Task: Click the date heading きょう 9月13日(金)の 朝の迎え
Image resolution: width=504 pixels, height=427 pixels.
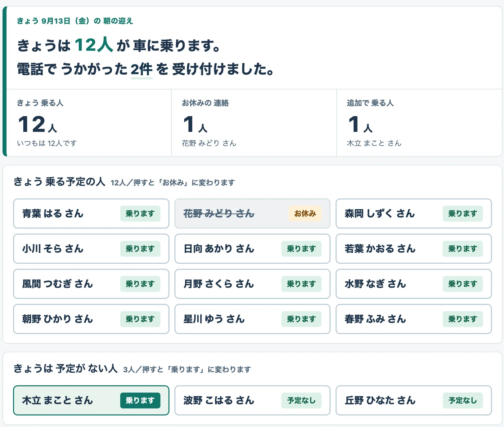Action: tap(75, 21)
